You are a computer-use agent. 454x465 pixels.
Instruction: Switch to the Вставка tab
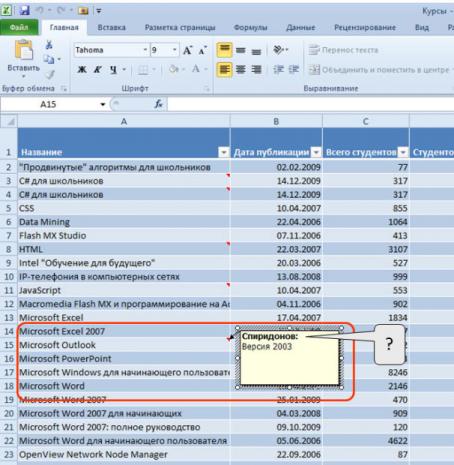(x=112, y=27)
